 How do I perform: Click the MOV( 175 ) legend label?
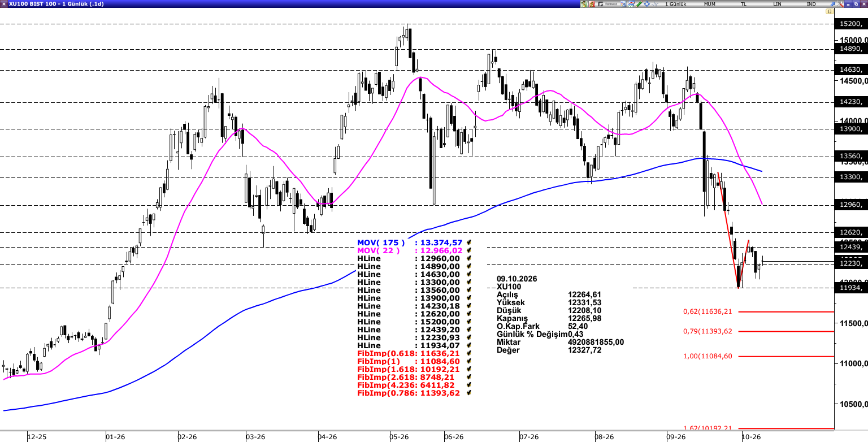coord(381,242)
